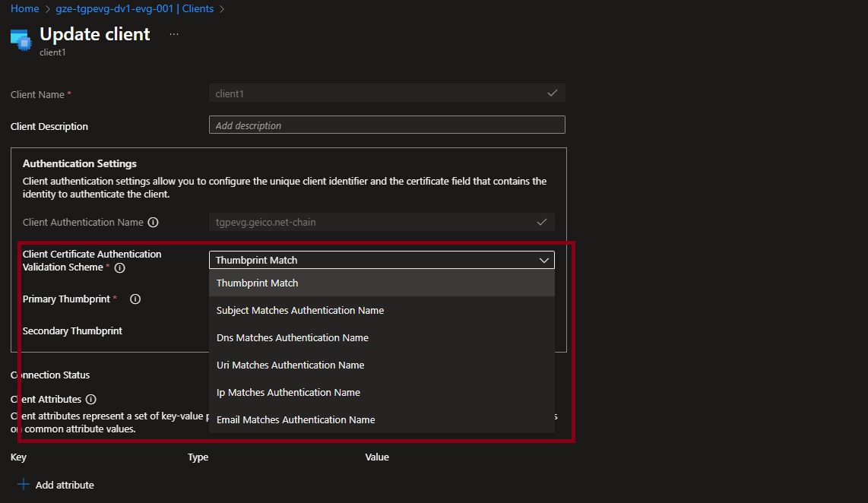Focus the Client Description input field
Screen dimensions: 868x503
pos(387,125)
